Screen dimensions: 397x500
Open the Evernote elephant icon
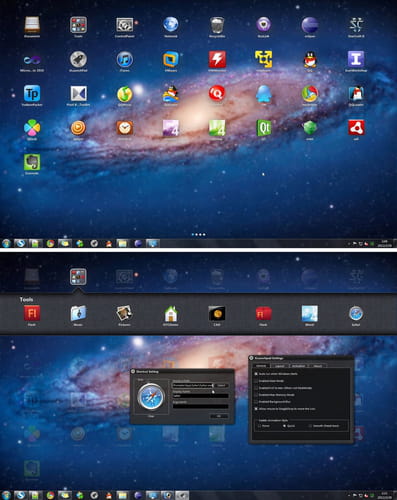pos(32,162)
